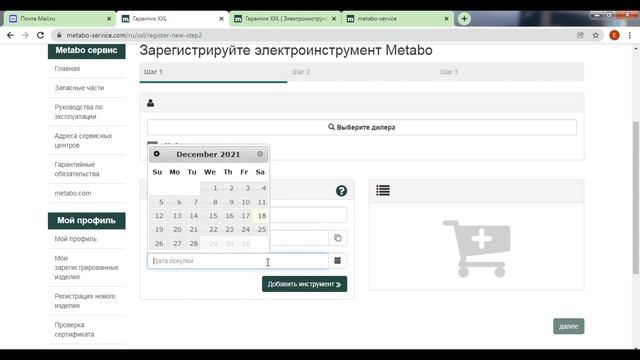Open the Chrome three-dot menu
This screenshot has height=360, width=640.
(x=630, y=36)
